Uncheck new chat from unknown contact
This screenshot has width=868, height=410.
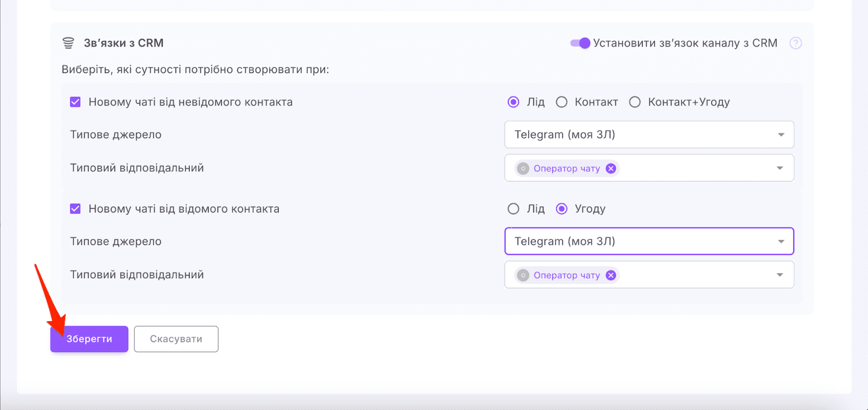(x=75, y=102)
